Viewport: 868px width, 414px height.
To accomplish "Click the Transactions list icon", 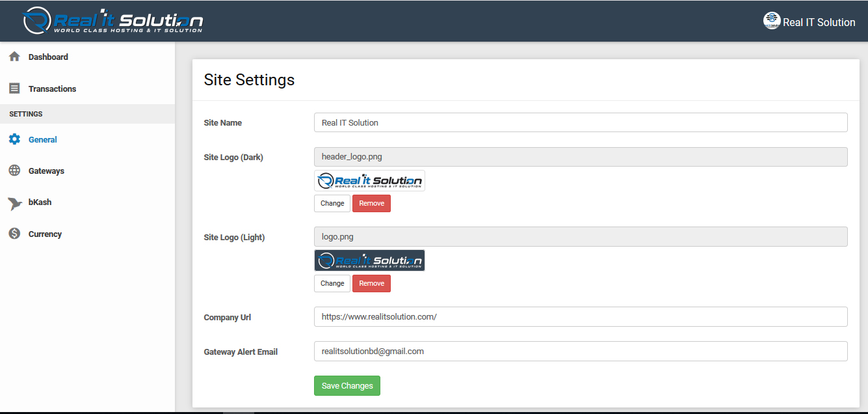I will [14, 89].
